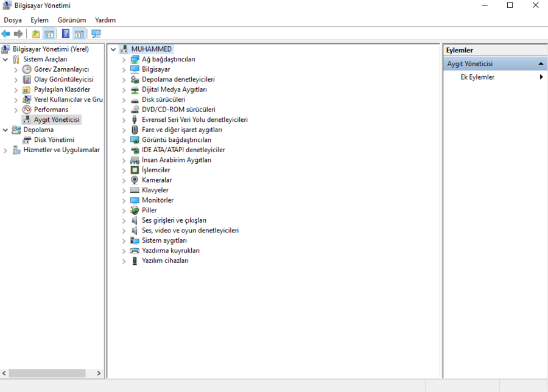Image resolution: width=548 pixels, height=392 pixels.
Task: Expand Yerel Kullanıcılar ve Gruplar node
Action: click(x=16, y=100)
